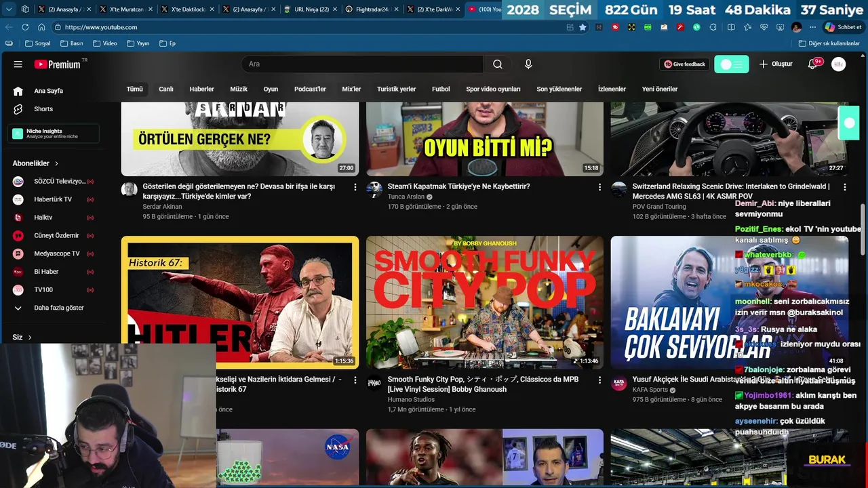Switch to the URL Ninja browser tab
The image size is (868, 488).
tap(310, 9)
